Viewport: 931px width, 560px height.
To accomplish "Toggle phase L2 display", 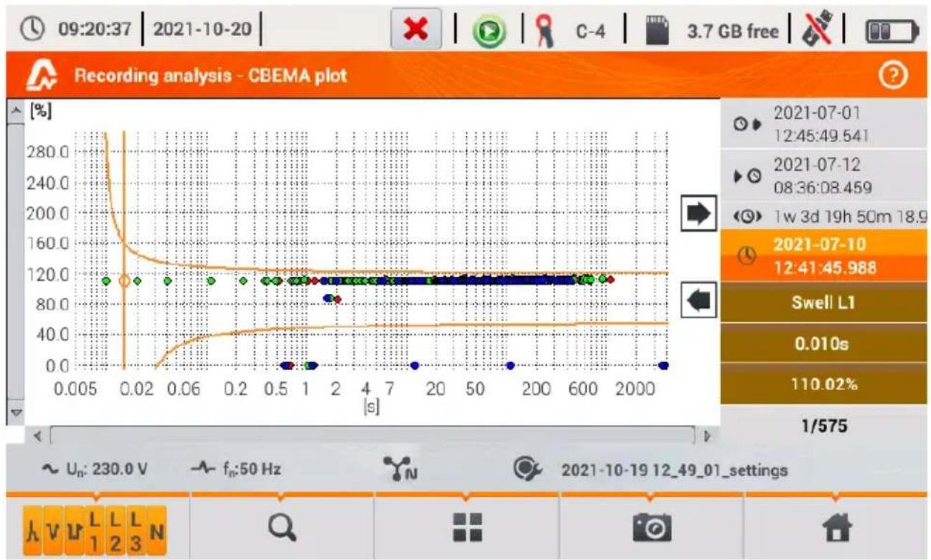I will (114, 531).
